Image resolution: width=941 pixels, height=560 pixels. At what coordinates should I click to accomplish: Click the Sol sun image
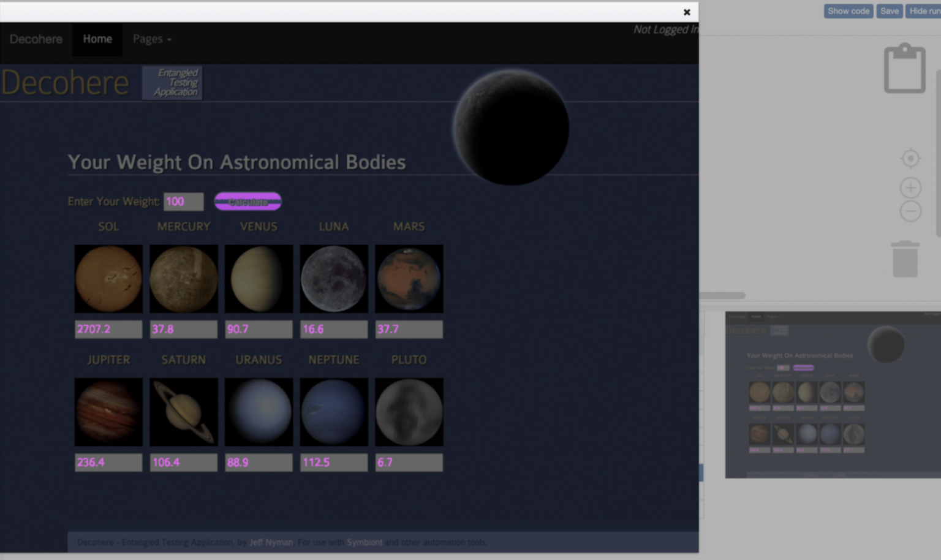click(x=108, y=278)
